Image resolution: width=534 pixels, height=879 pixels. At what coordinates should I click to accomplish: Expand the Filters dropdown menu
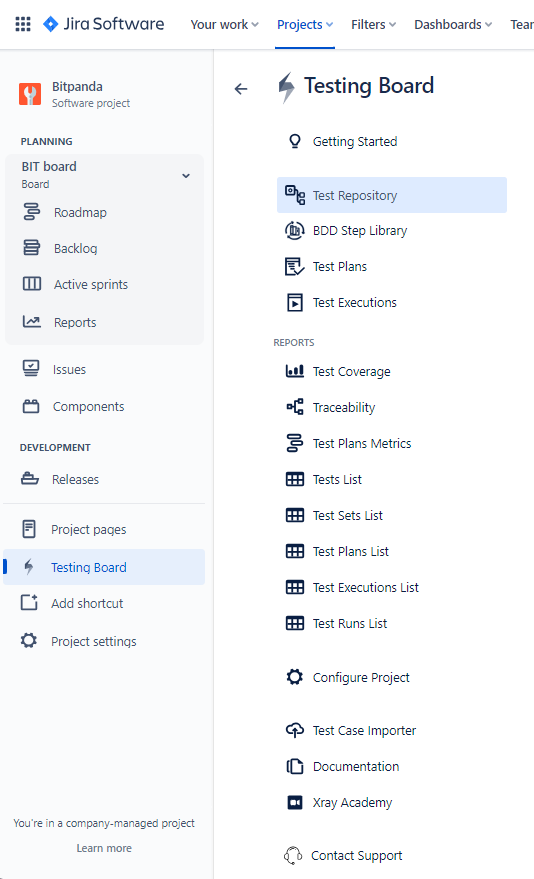[x=373, y=25]
